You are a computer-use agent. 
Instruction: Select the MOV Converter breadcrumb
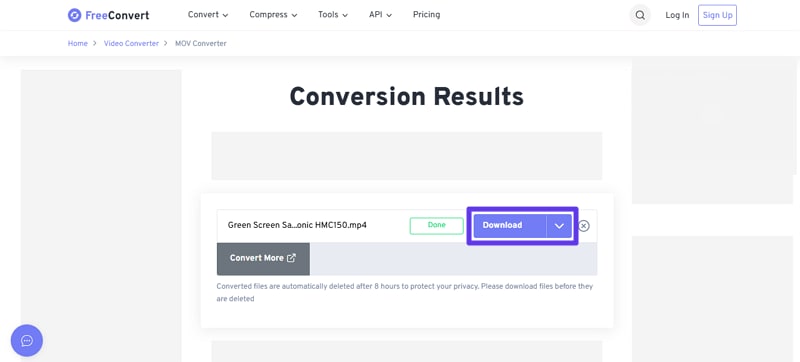(x=201, y=44)
